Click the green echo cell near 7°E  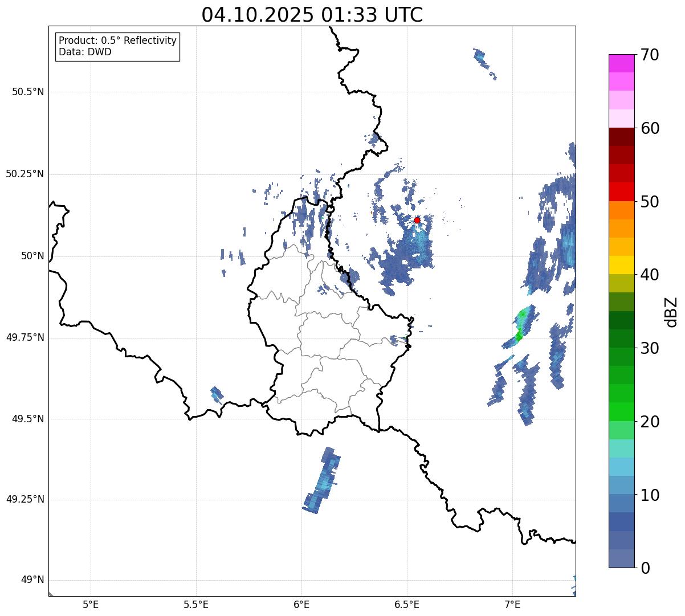(521, 326)
